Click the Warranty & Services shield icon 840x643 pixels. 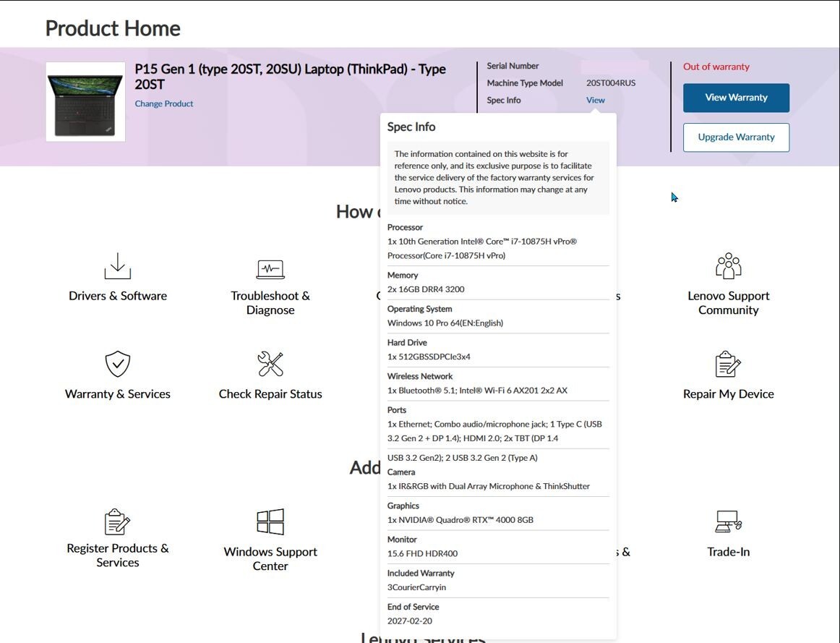[118, 365]
